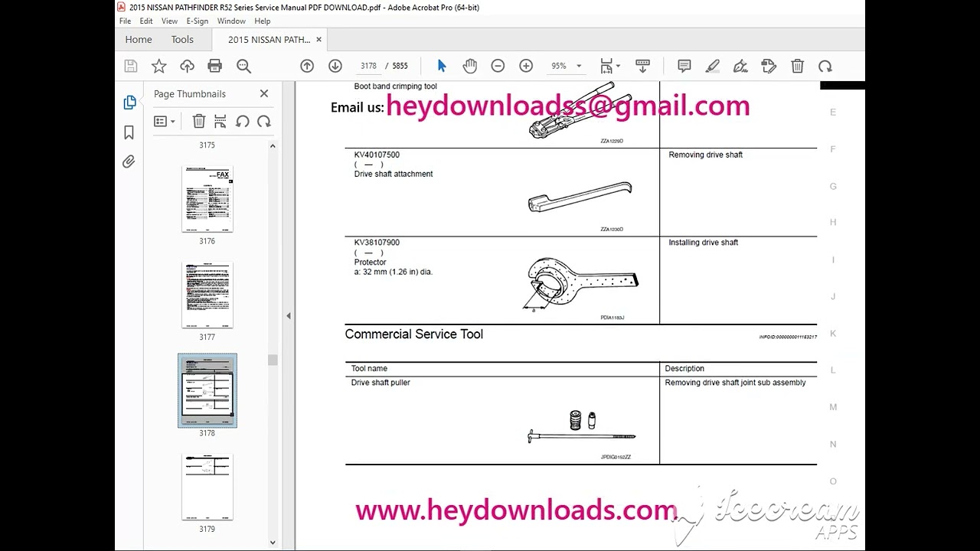Switch to the Home tab
The image size is (980, 551).
139,40
